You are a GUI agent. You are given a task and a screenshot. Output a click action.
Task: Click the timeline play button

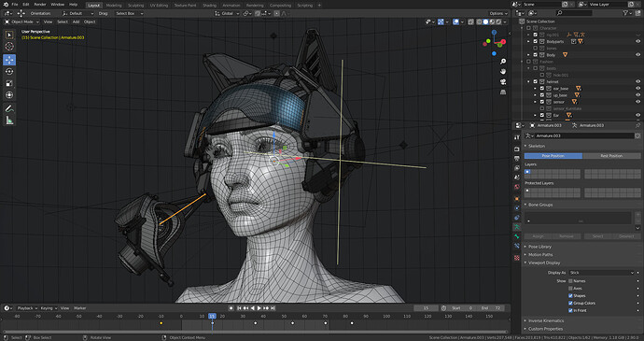pyautogui.click(x=259, y=308)
